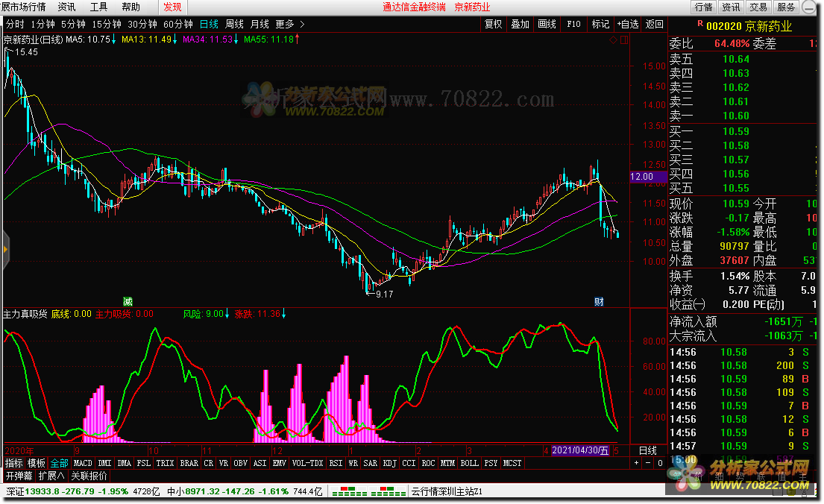Click the 指标 tab at bottom left
Screen dimensions: 824x504
(14, 463)
